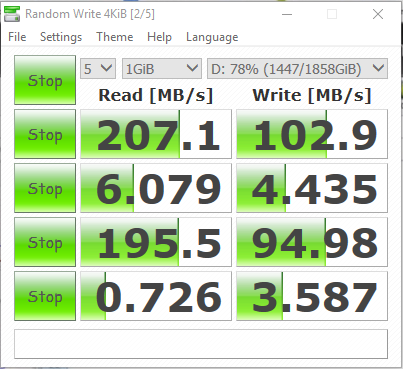Screen dimensions: 403x369
Task: Click the top Stop button beside test count
Action: coord(45,80)
